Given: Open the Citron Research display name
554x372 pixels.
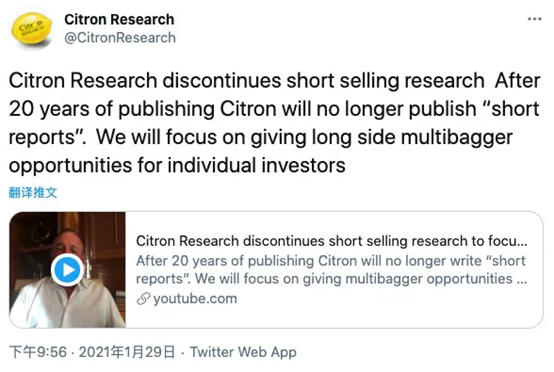Looking at the screenshot, I should pos(119,19).
